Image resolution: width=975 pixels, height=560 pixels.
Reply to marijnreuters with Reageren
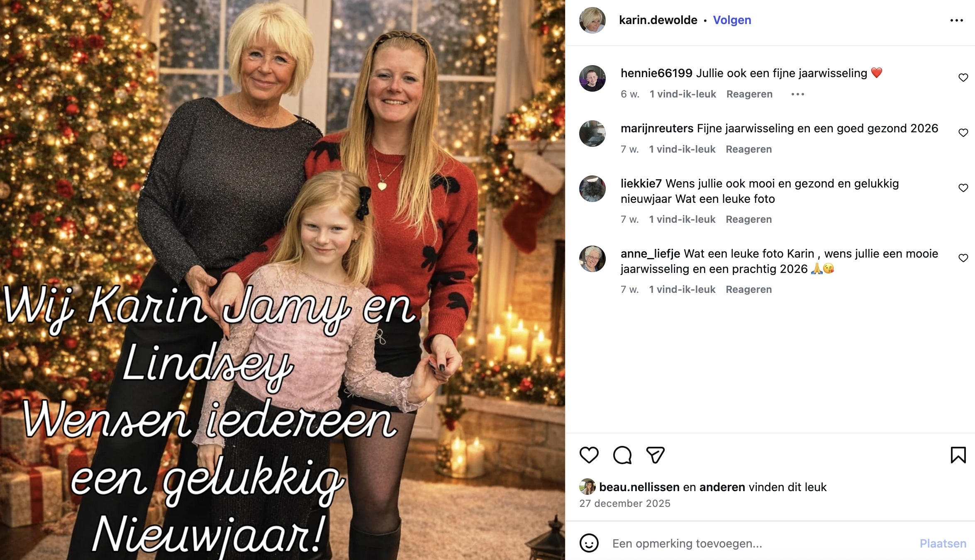pos(748,149)
